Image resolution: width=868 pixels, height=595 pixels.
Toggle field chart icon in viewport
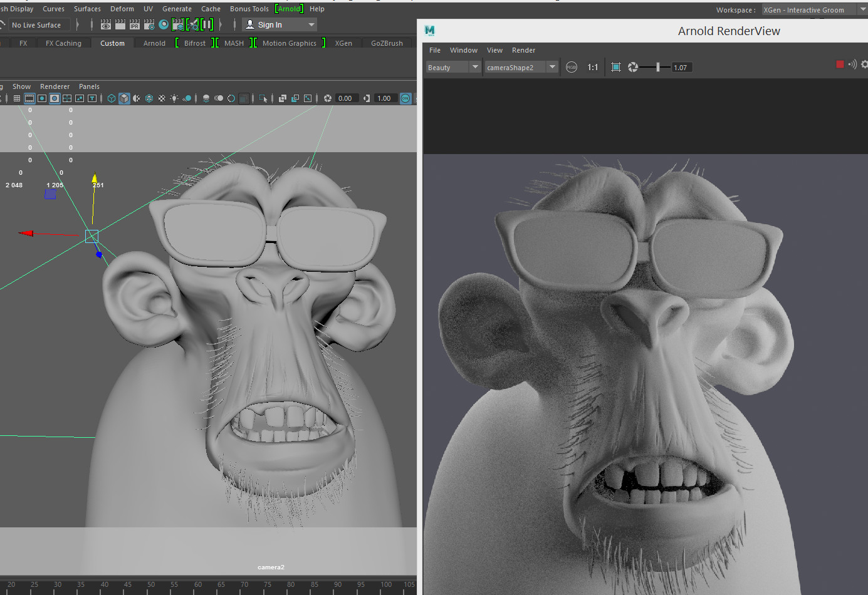[x=67, y=98]
